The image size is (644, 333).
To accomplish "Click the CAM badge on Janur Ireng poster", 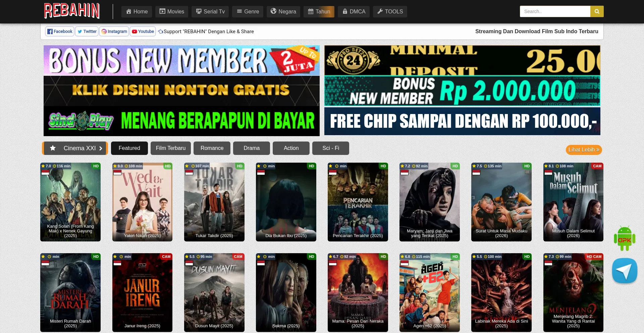I will (166, 257).
